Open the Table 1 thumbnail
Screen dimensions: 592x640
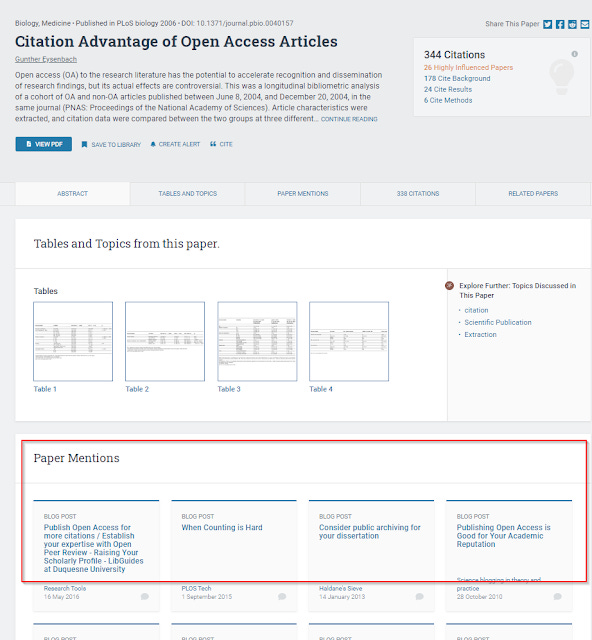coord(73,341)
